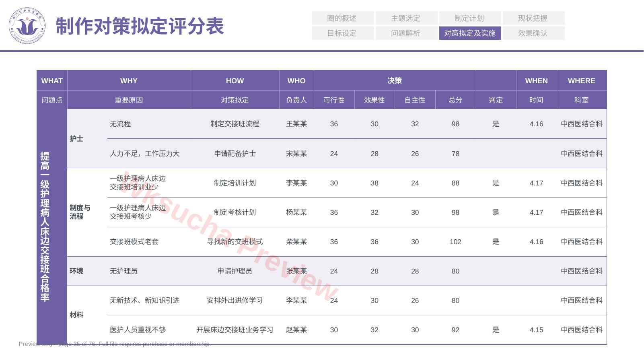Click the 决策 header cell
The width and height of the screenshot is (644, 362).
pos(395,80)
